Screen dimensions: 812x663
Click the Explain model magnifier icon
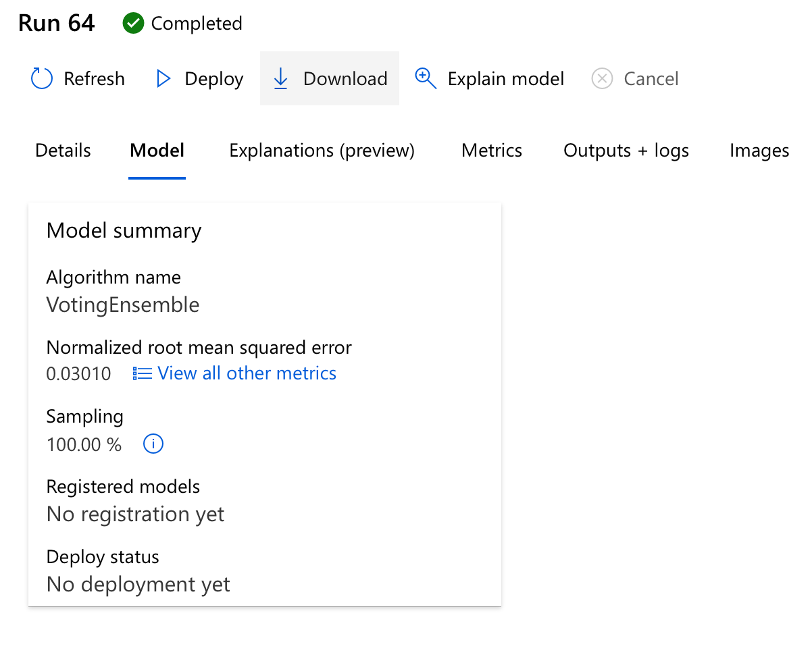click(426, 78)
